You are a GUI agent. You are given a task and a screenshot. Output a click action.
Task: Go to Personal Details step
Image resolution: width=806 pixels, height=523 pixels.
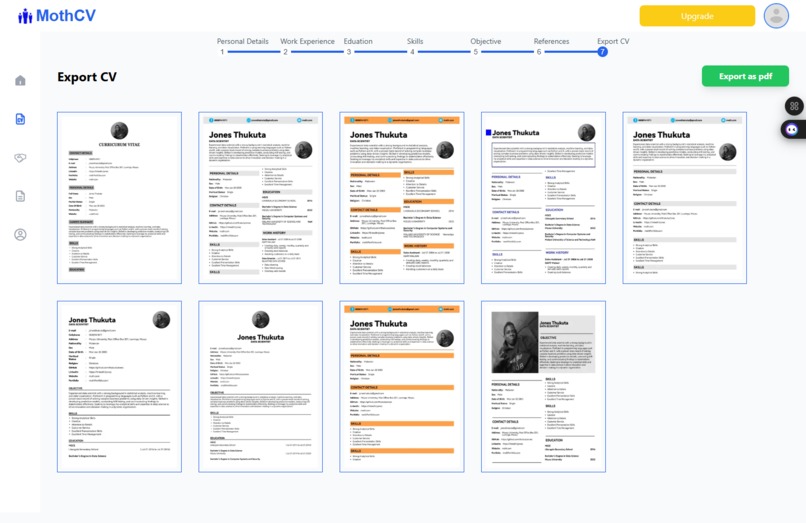tap(243, 41)
